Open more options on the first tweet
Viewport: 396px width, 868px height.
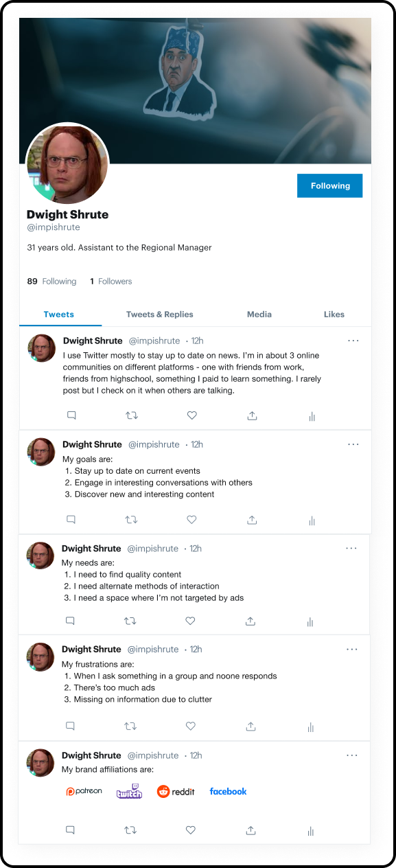point(353,340)
